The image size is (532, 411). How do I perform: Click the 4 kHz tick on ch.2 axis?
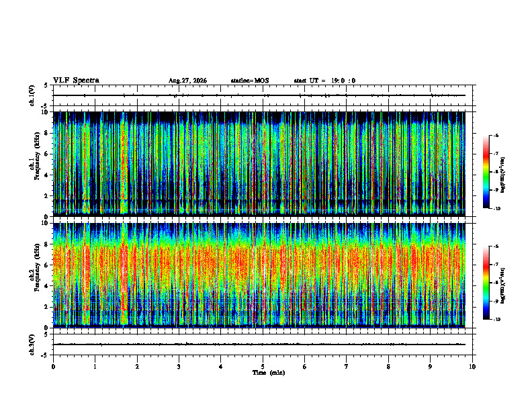(48, 286)
